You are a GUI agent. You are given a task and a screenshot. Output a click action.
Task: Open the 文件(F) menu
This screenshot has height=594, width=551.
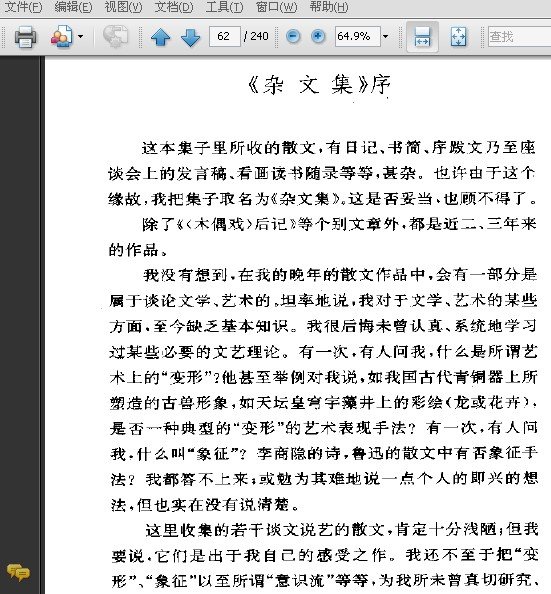pyautogui.click(x=23, y=7)
